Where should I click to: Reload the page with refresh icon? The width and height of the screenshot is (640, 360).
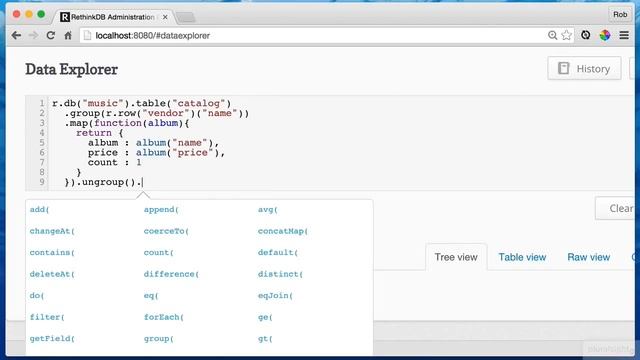51,36
